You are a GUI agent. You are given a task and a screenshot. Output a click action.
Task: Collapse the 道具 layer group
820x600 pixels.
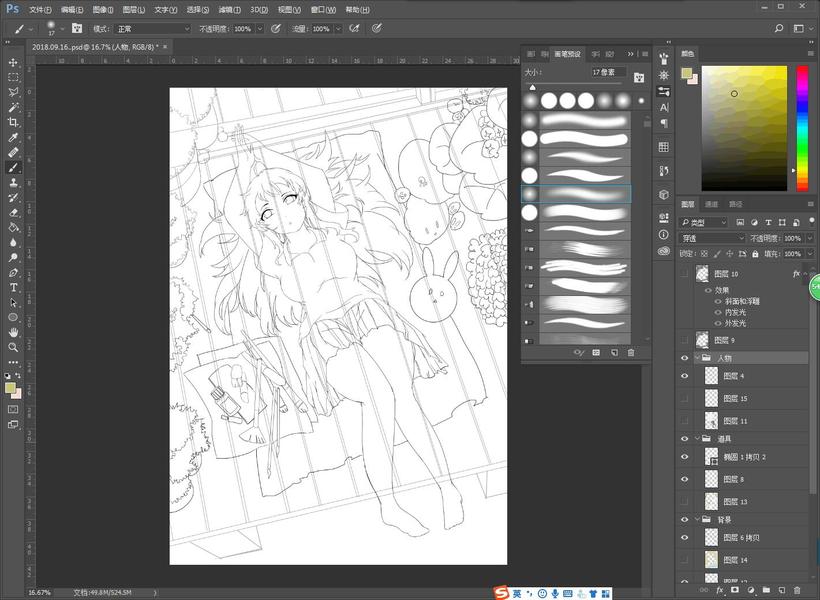click(698, 438)
